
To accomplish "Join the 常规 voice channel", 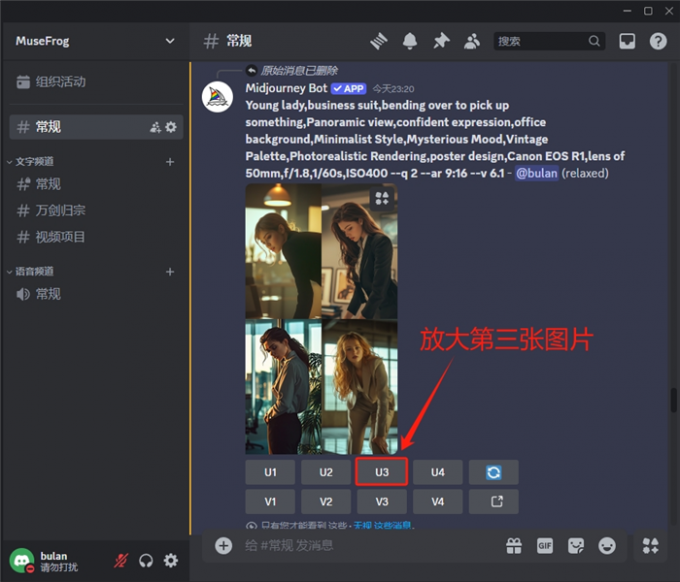I will 96,294.
